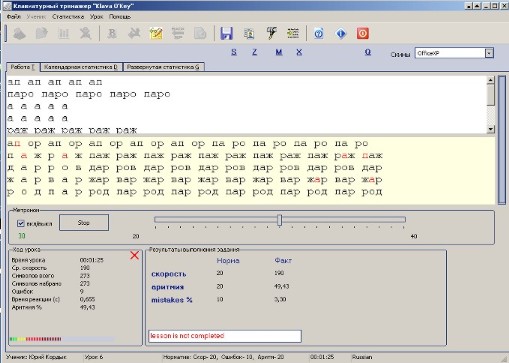The width and height of the screenshot is (509, 363).
Task: Click the 'аритмия' result row label
Action: (x=167, y=287)
